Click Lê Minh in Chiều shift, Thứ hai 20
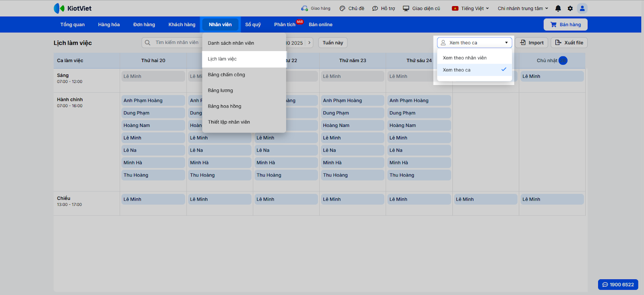Screen dimensions: 644x295 click(x=153, y=199)
